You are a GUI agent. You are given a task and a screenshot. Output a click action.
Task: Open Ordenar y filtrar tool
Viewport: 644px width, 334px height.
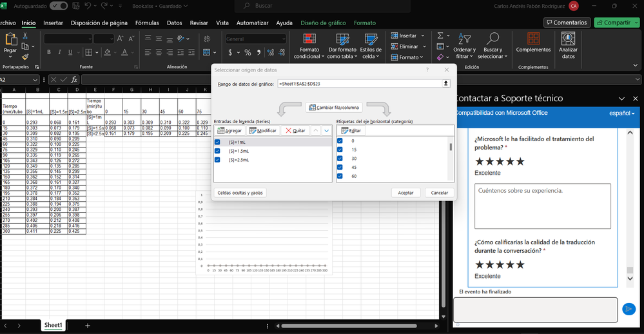tap(464, 40)
